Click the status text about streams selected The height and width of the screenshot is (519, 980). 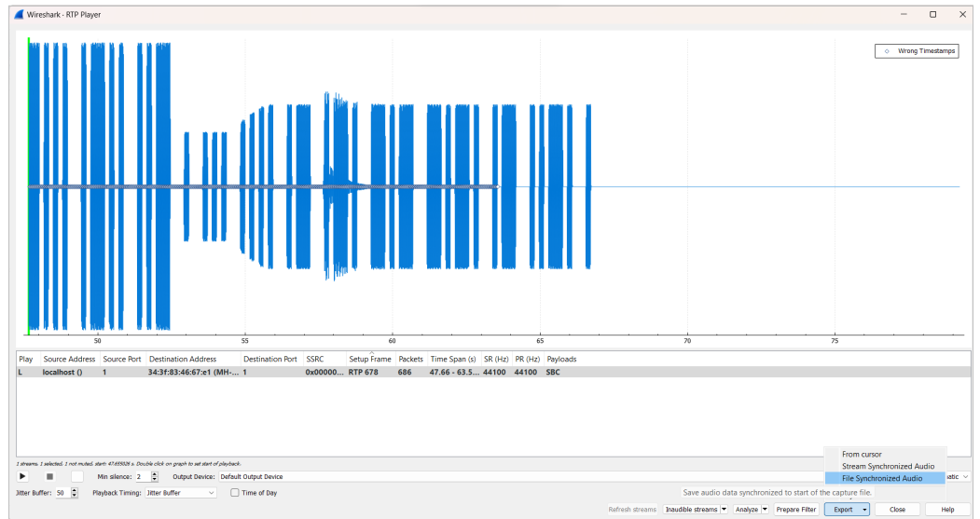(x=129, y=464)
